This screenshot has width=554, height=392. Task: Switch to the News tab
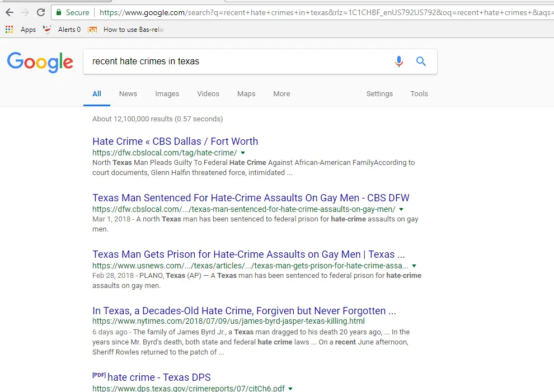click(128, 94)
